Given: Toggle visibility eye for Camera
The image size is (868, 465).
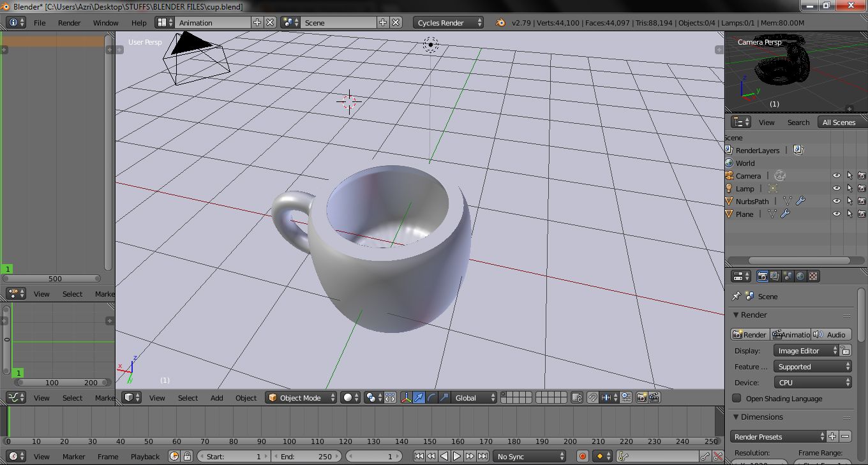Looking at the screenshot, I should tap(836, 175).
